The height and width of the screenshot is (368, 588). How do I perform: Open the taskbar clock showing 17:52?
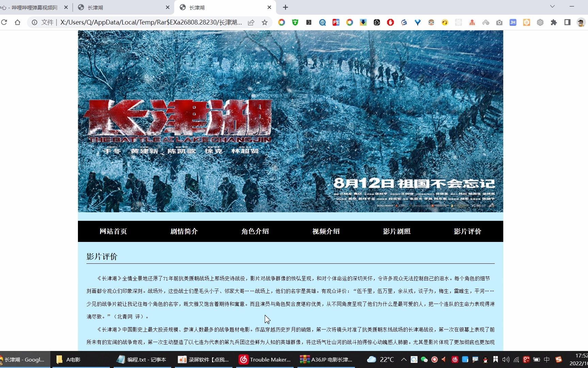579,359
